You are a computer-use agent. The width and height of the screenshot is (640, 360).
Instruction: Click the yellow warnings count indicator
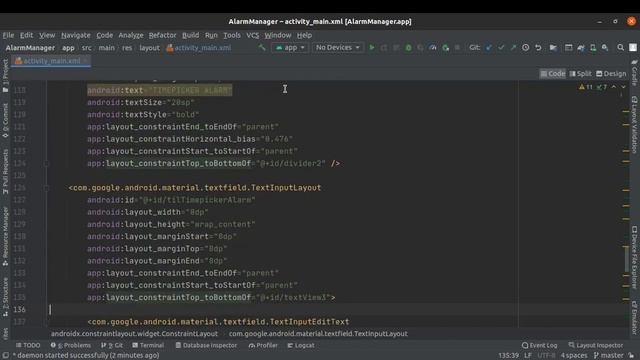586,87
